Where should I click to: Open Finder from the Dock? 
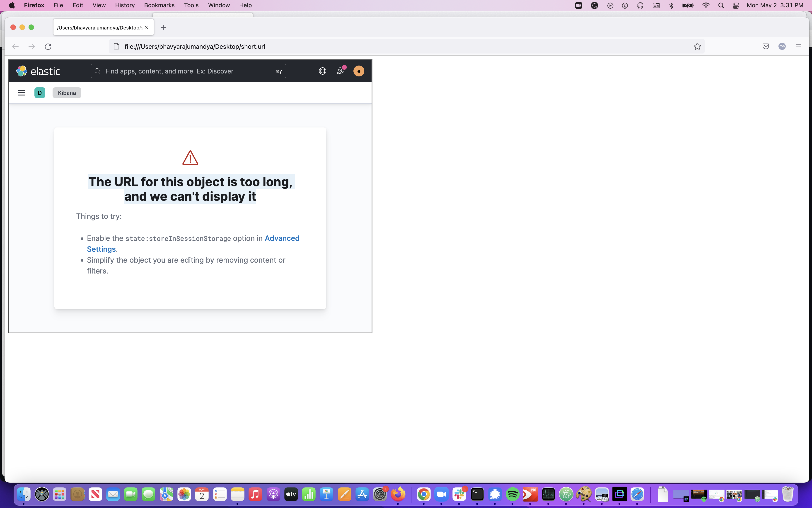(24, 494)
